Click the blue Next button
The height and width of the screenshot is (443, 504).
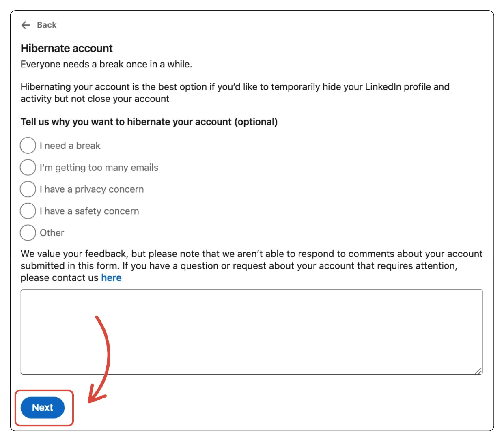[x=43, y=408]
